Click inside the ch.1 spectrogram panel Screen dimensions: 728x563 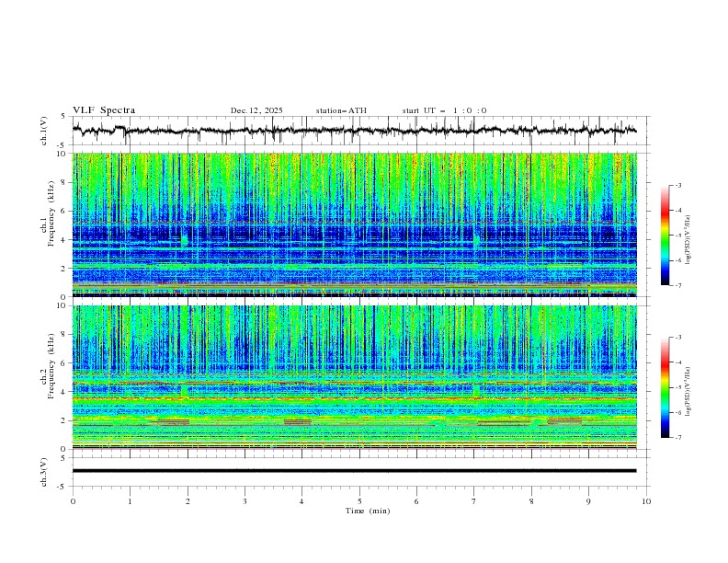[x=354, y=224]
